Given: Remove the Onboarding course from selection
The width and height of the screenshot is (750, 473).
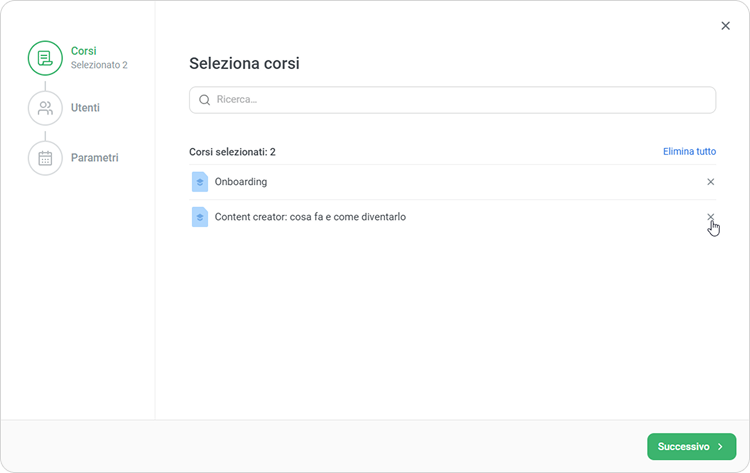Looking at the screenshot, I should tap(711, 182).
